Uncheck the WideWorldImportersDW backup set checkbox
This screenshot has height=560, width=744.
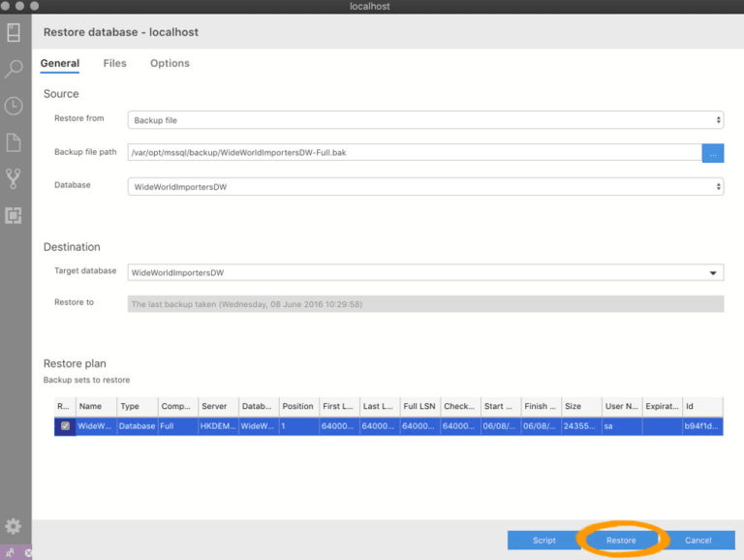(65, 425)
